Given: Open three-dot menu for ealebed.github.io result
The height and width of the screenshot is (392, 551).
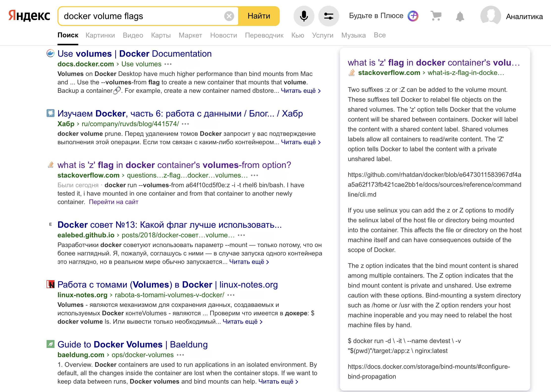Looking at the screenshot, I should tap(241, 235).
